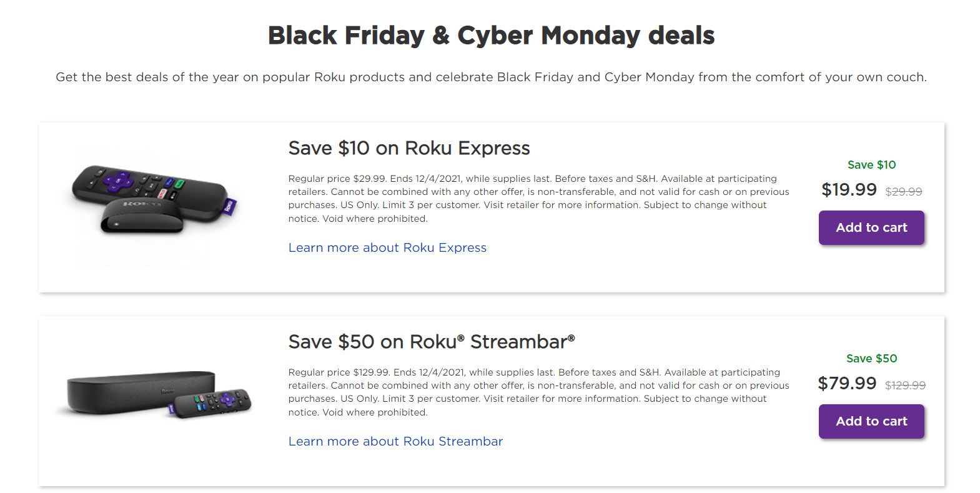Click the Roku Express streaming box image
The height and width of the screenshot is (493, 980).
coord(142,218)
